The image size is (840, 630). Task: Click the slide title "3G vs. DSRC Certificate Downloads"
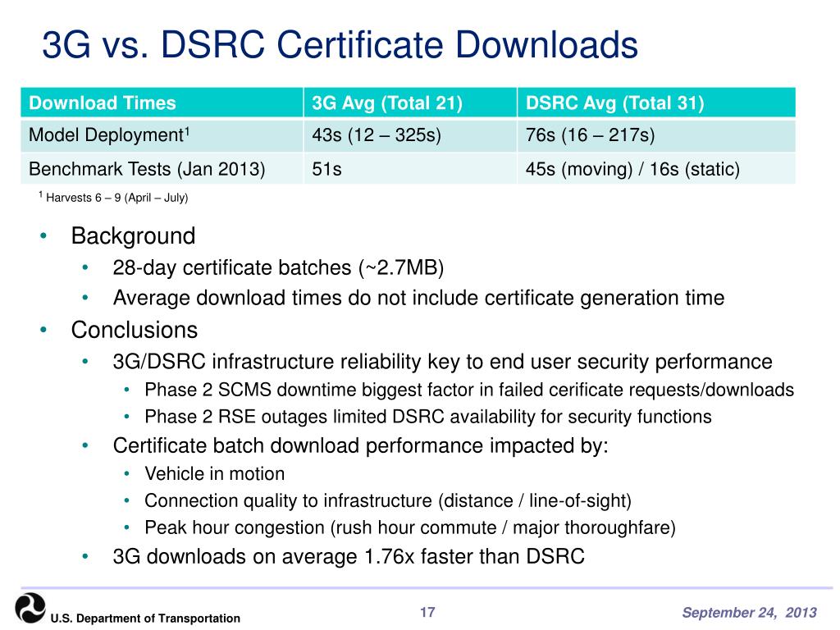[340, 44]
